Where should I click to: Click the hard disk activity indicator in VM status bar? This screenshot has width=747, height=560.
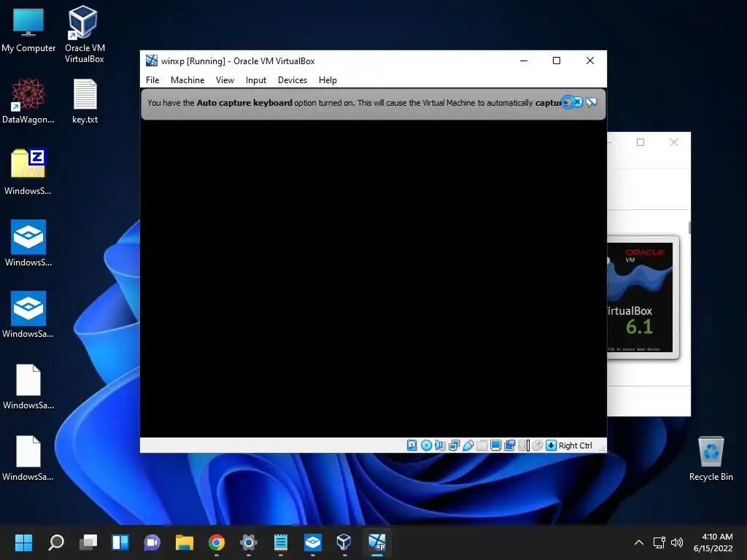(x=412, y=446)
